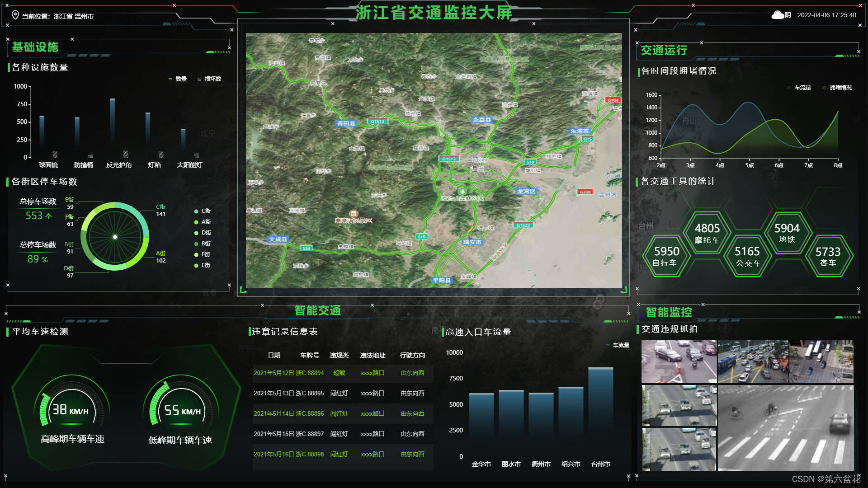This screenshot has height=488, width=868.
Task: Click the 地铁 hexagon showing 5904
Action: (787, 233)
